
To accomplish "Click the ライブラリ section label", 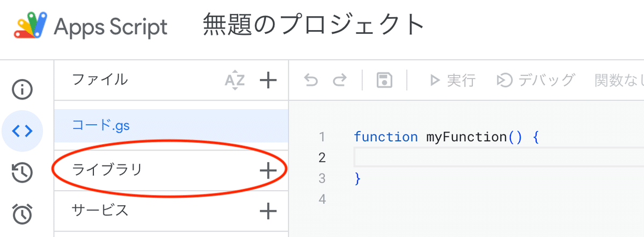I will (x=107, y=170).
